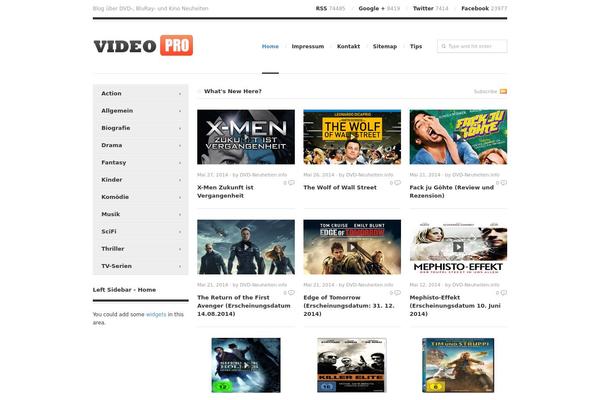The image size is (600, 400).
Task: Expand the Musik category arrow
Action: tap(180, 214)
